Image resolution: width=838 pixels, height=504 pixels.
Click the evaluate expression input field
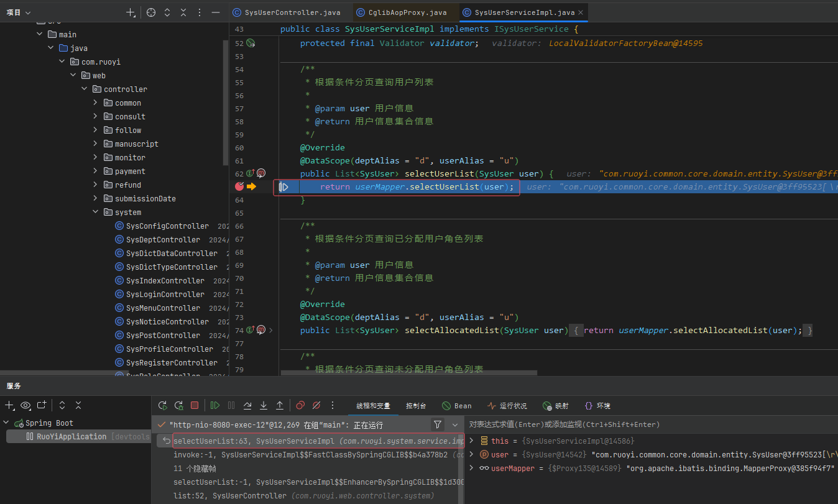coord(652,424)
